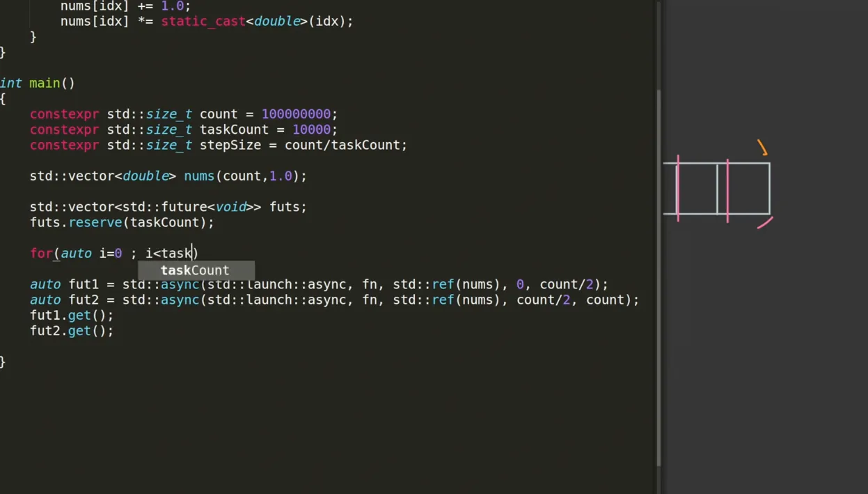Image resolution: width=868 pixels, height=494 pixels.
Task: Click 'fut2.get();' statement
Action: (x=72, y=330)
